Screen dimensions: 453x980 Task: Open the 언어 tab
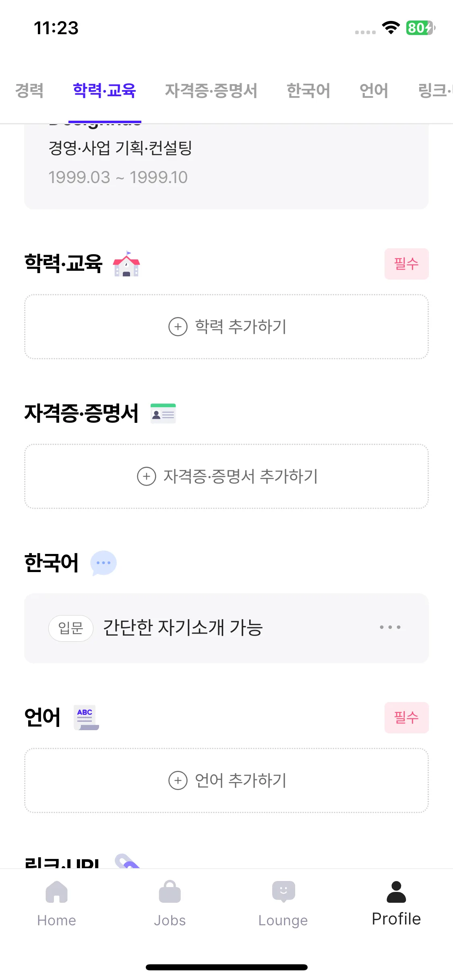coord(374,91)
